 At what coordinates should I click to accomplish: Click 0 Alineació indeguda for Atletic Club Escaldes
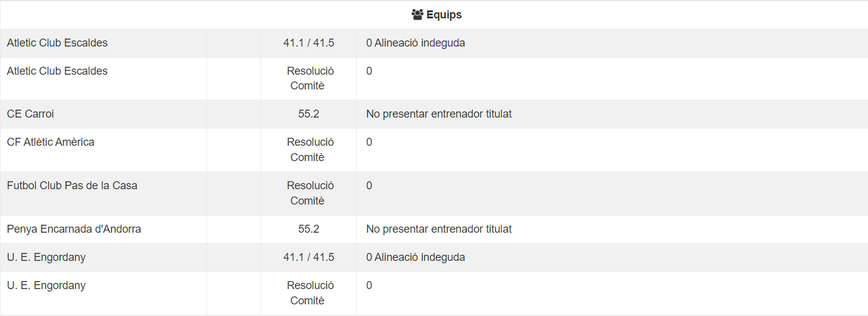coord(416,43)
